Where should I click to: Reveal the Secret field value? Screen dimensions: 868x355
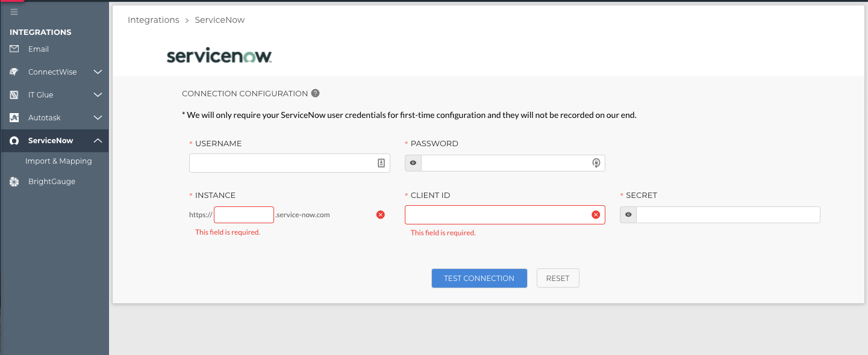tap(628, 215)
